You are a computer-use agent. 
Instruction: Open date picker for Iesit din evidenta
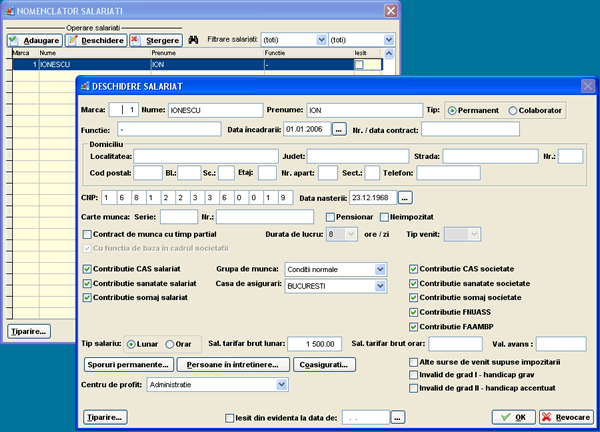pos(397,417)
